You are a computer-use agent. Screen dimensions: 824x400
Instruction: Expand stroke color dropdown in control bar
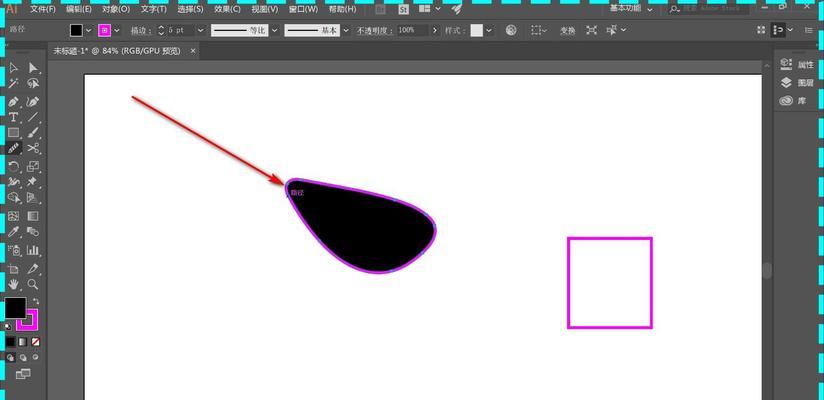pos(117,30)
